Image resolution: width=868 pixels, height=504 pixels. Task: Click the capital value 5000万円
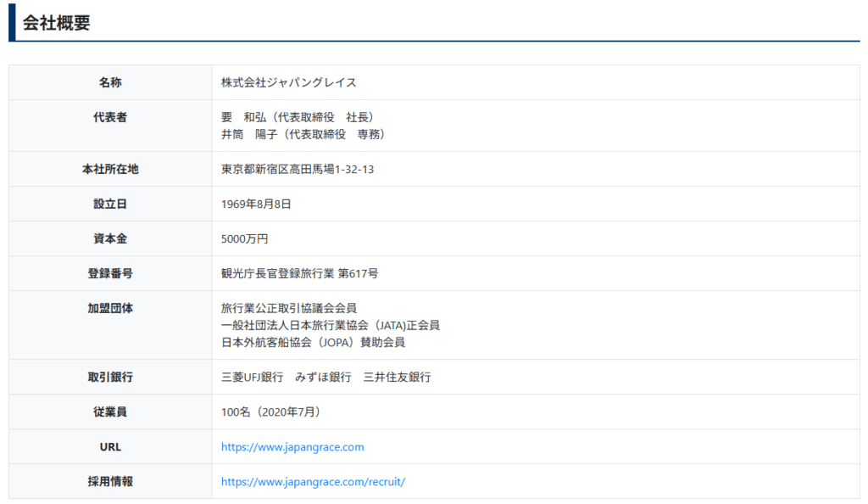click(244, 239)
